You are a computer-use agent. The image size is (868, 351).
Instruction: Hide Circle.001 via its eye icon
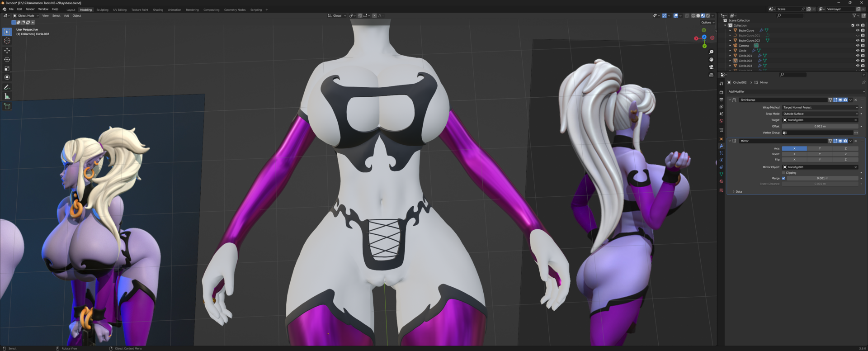[x=858, y=56]
